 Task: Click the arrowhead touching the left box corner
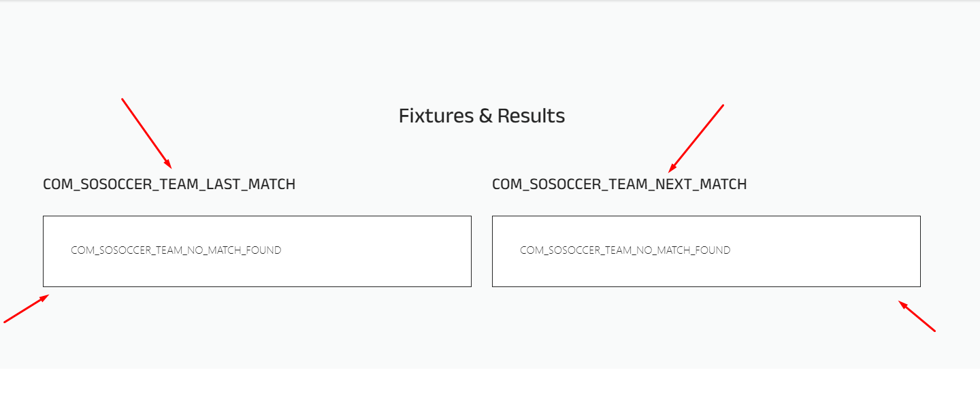[x=45, y=297]
